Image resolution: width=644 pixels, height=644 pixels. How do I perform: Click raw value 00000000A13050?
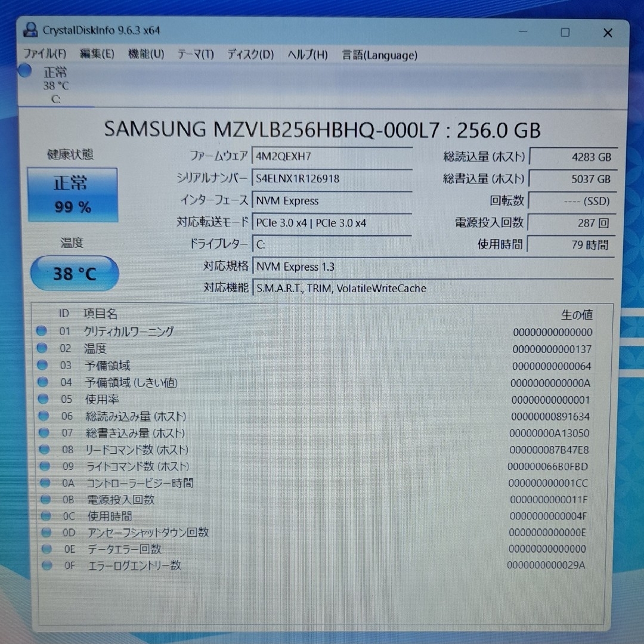tap(549, 434)
